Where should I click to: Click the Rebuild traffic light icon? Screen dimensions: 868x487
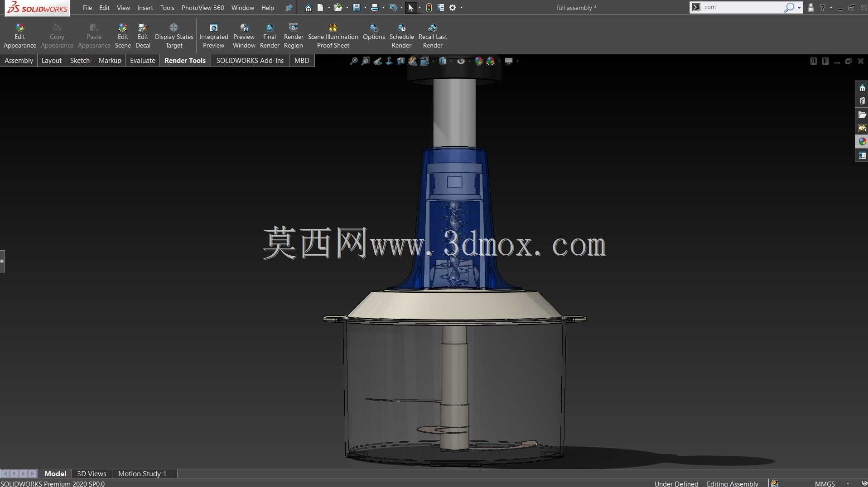click(x=429, y=8)
